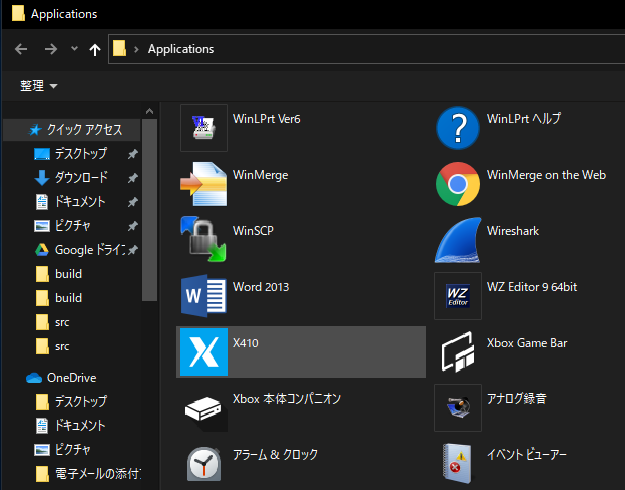
Task: Open Google ドライブ in the sidebar
Action: click(90, 250)
